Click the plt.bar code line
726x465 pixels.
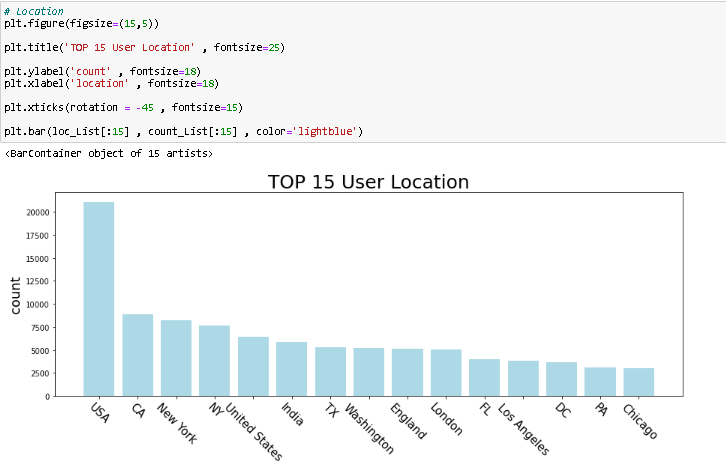[x=184, y=132]
